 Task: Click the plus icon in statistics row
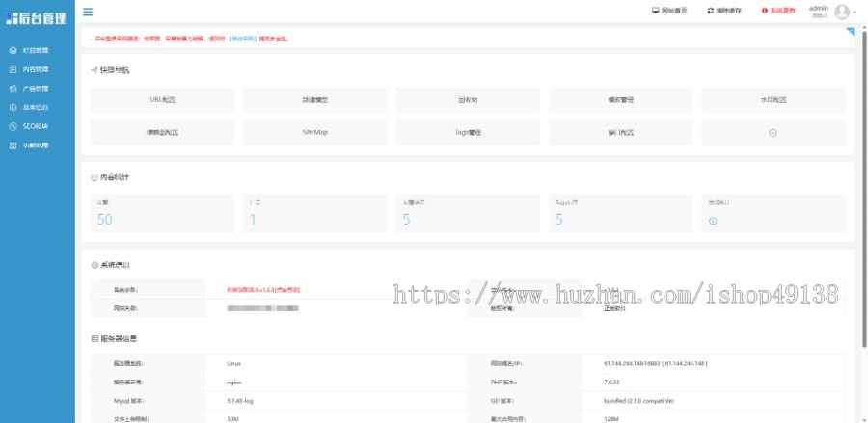click(713, 221)
